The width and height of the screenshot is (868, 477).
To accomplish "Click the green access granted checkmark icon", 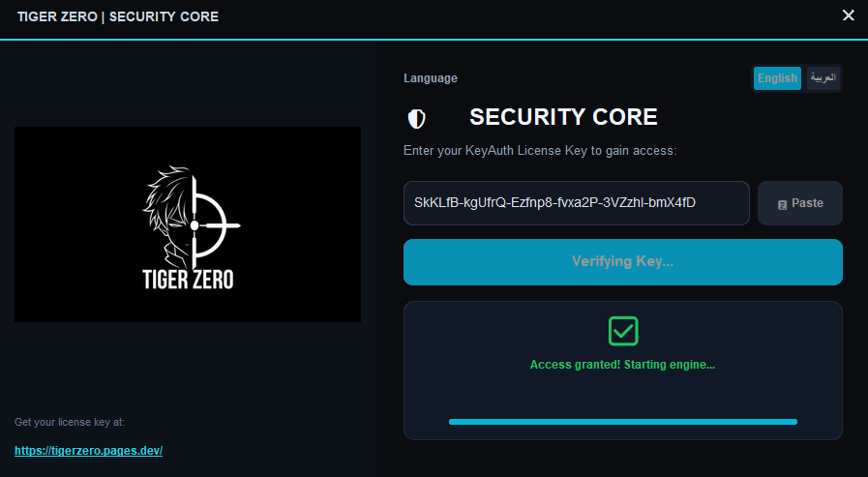I will point(623,331).
